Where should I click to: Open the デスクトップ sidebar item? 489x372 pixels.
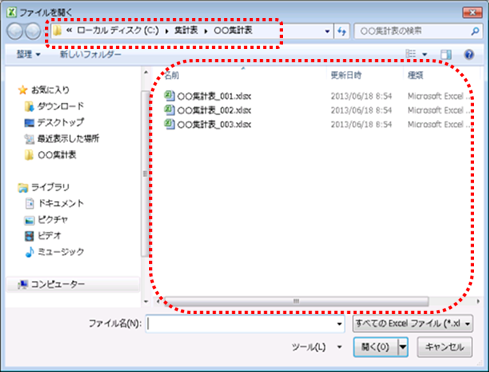pyautogui.click(x=54, y=123)
